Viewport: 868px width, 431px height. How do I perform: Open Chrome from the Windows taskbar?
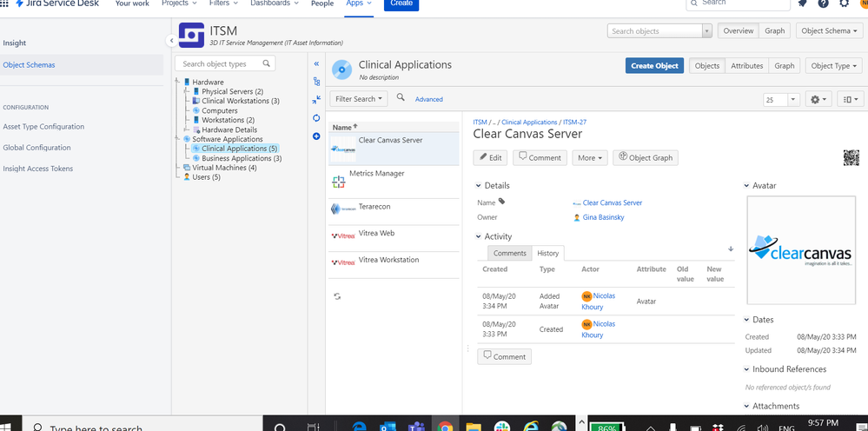pos(445,428)
